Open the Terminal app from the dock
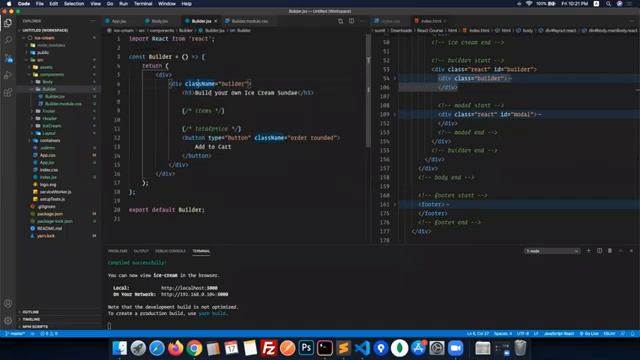This screenshot has width=640, height=360. (325, 348)
